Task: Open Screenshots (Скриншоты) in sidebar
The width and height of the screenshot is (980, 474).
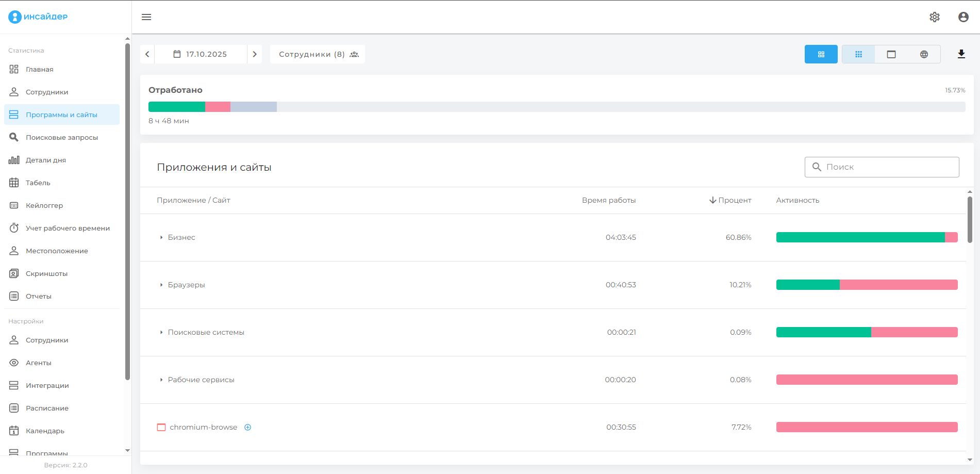Action: tap(46, 273)
